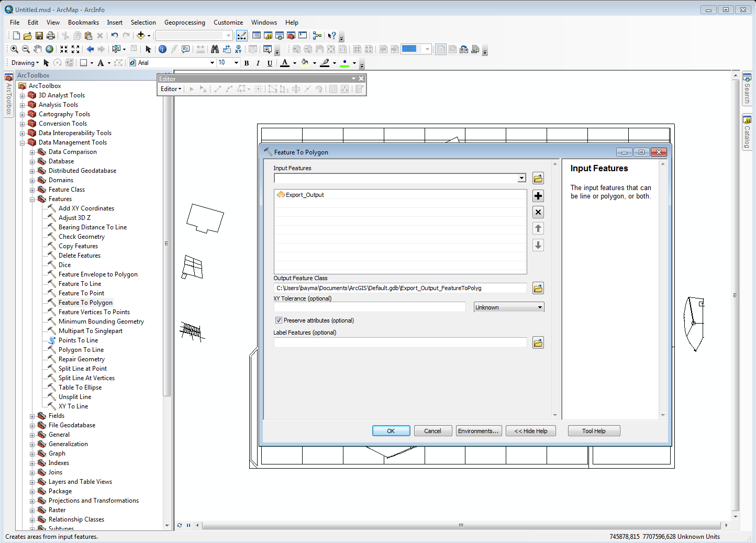
Task: Create a new map document
Action: point(16,36)
